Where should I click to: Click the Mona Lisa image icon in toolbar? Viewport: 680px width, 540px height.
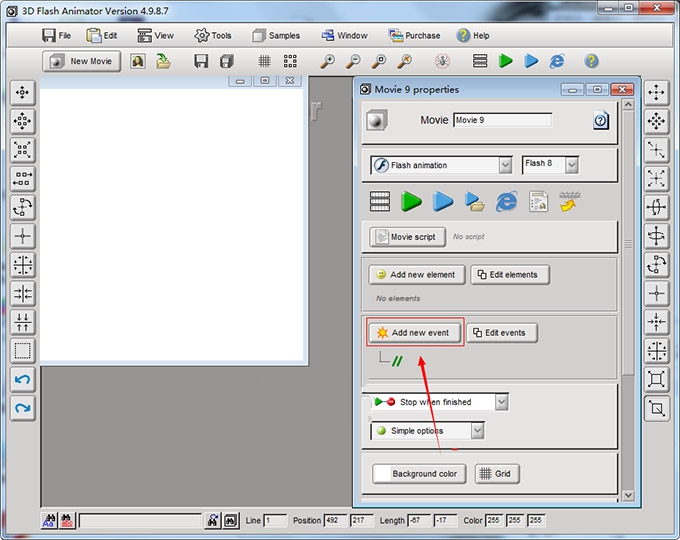pos(138,61)
